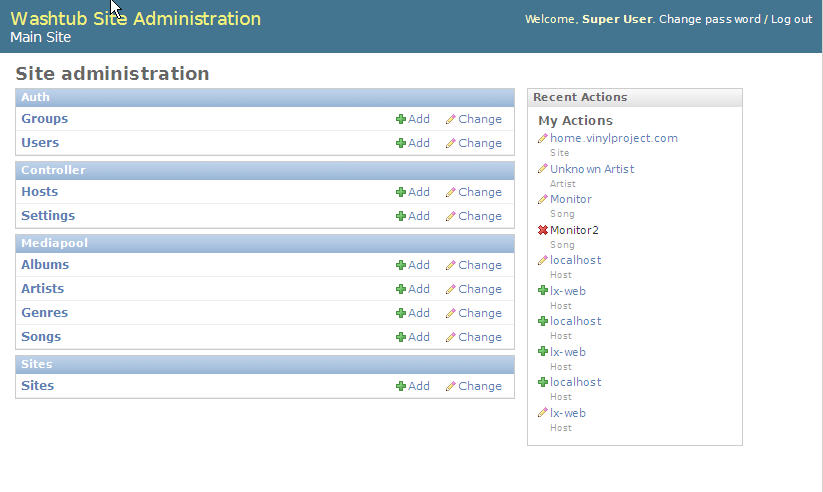Screen dimensions: 823x492
Task: Open the Change password link
Action: [x=710, y=19]
